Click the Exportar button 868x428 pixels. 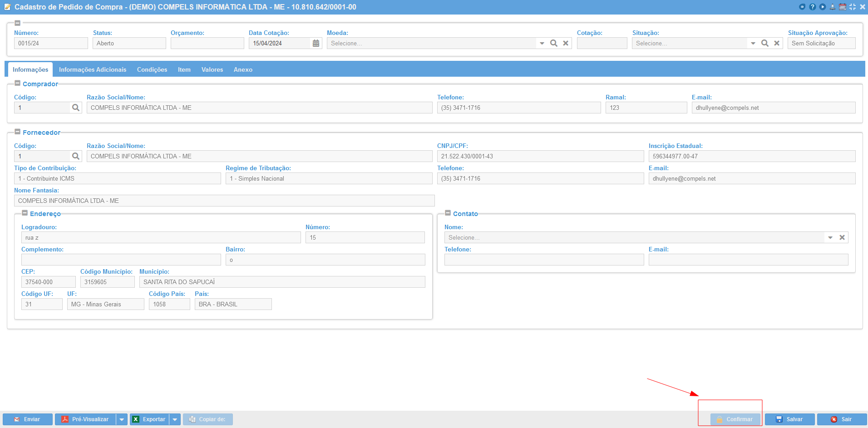point(149,419)
